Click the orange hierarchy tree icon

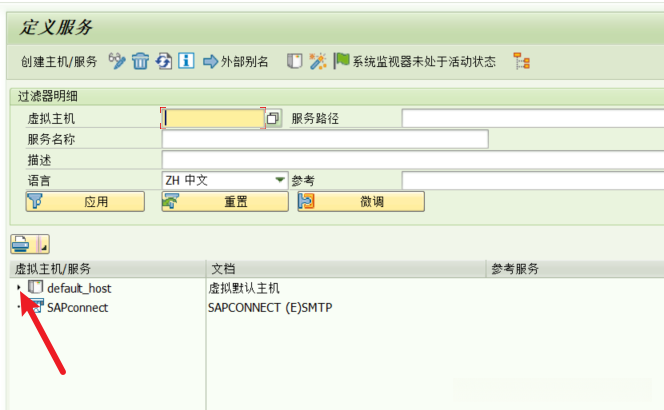pyautogui.click(x=522, y=61)
